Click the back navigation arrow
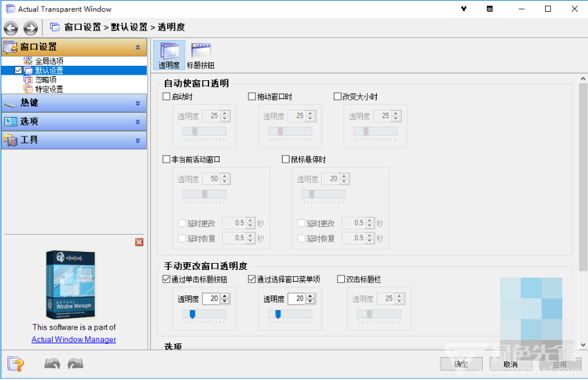588x380 pixels. pyautogui.click(x=11, y=28)
